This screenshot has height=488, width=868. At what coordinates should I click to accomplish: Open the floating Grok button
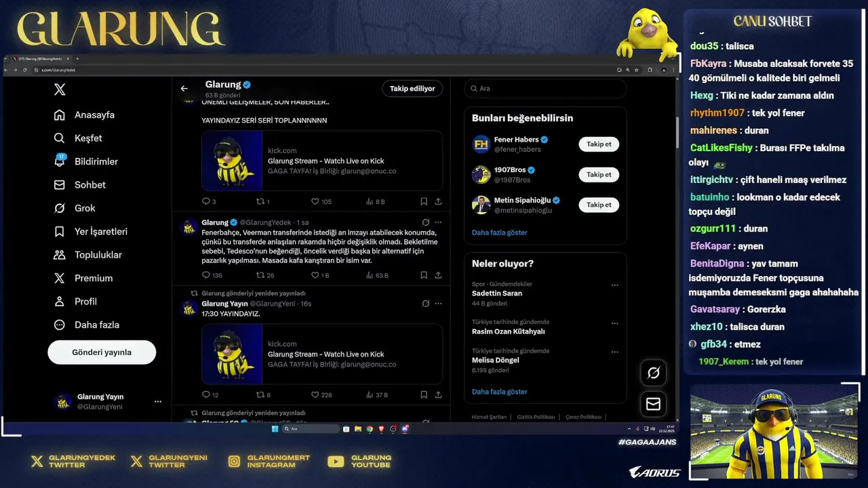point(654,372)
